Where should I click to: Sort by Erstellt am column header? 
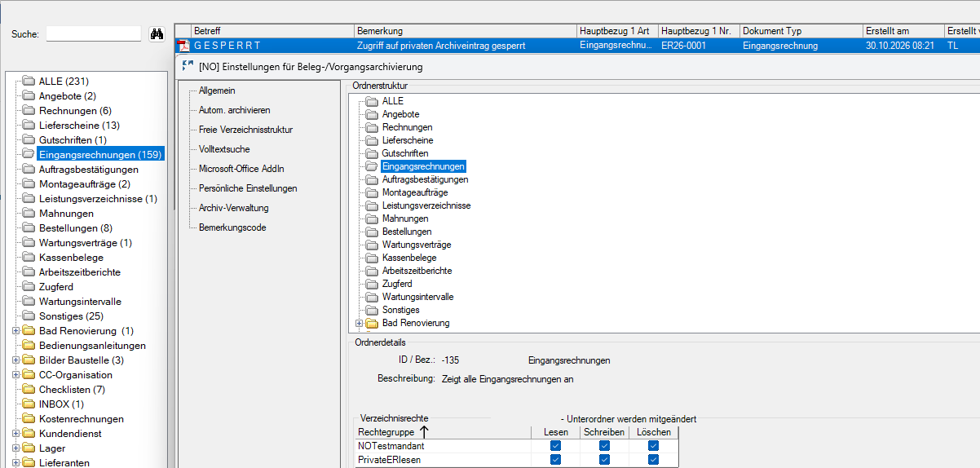point(903,31)
